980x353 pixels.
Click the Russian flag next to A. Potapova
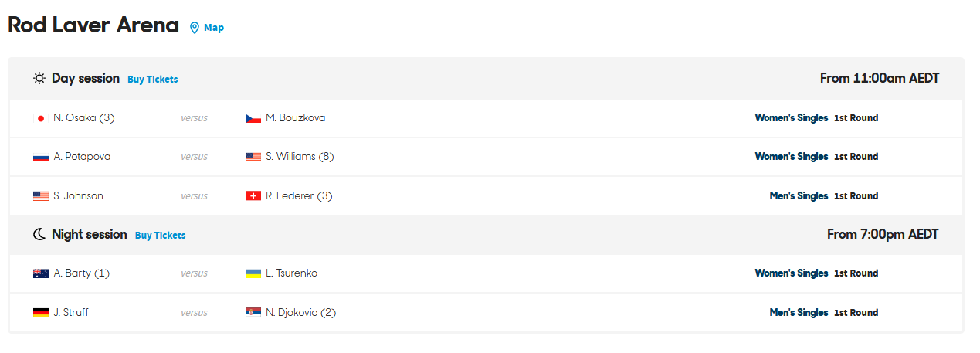coord(41,157)
